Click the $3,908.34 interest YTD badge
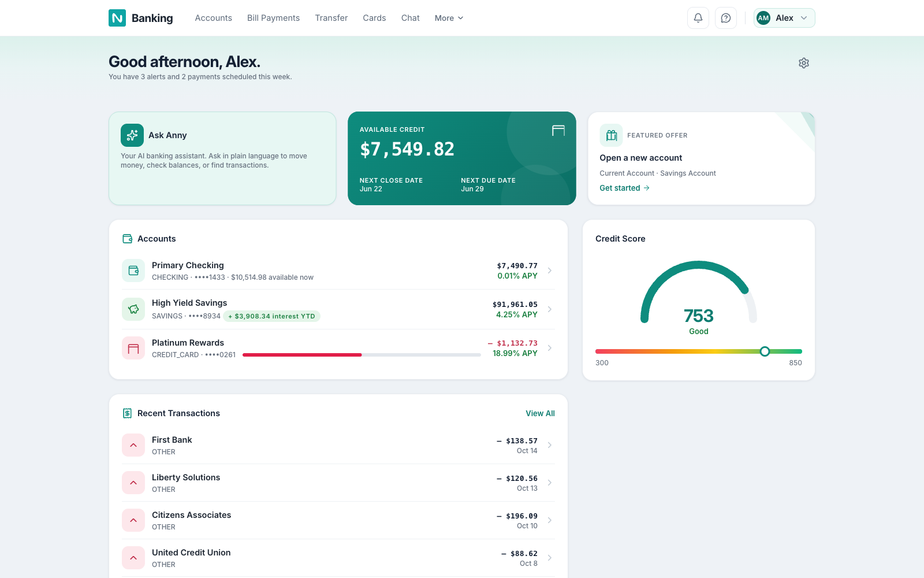The width and height of the screenshot is (924, 578). click(x=272, y=316)
